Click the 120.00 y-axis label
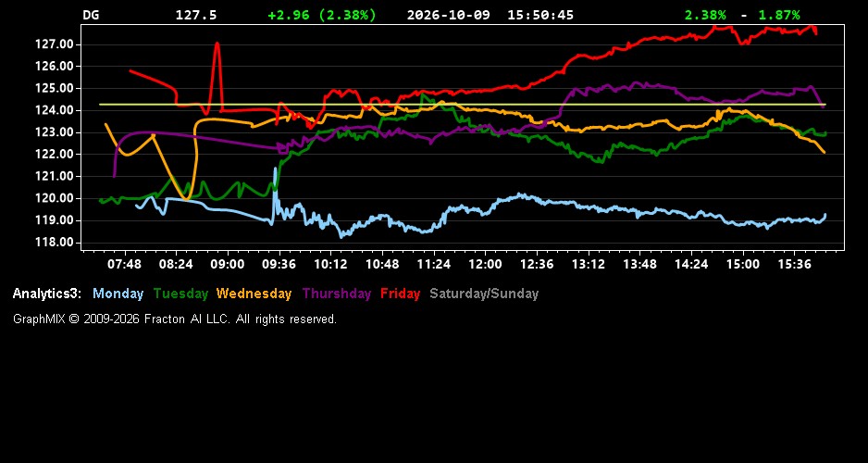 [54, 198]
